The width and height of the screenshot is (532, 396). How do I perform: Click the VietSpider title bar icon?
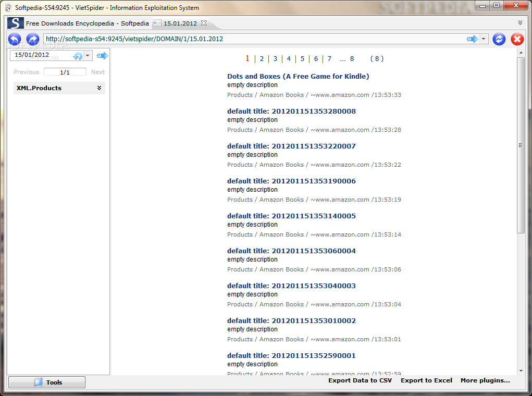point(8,7)
